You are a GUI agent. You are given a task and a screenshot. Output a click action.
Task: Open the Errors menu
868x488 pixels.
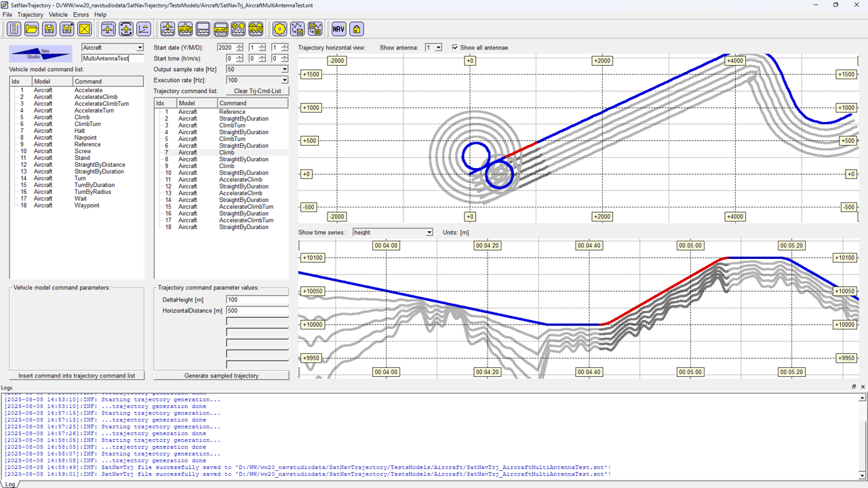click(81, 14)
